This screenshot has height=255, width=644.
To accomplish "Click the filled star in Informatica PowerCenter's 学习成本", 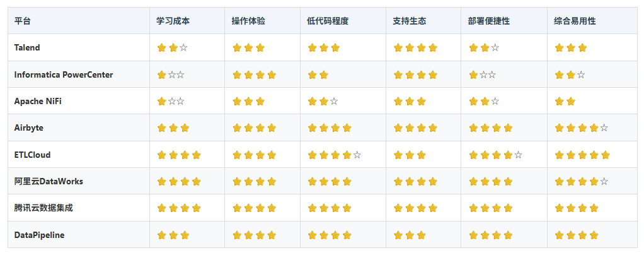I will [161, 75].
